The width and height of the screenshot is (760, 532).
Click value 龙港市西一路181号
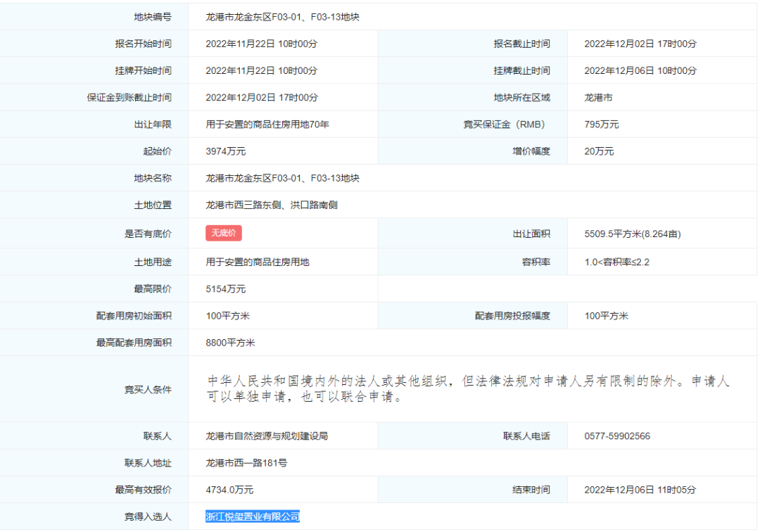point(246,463)
